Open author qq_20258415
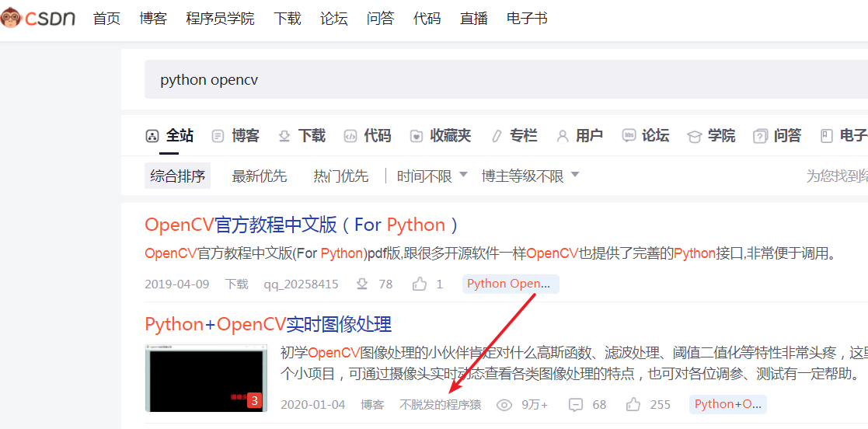This screenshot has height=429, width=868. [x=301, y=284]
